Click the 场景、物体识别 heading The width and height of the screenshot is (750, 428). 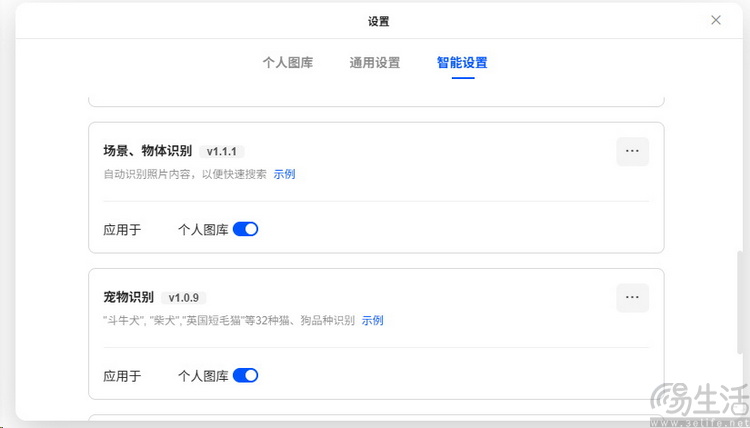(x=147, y=151)
